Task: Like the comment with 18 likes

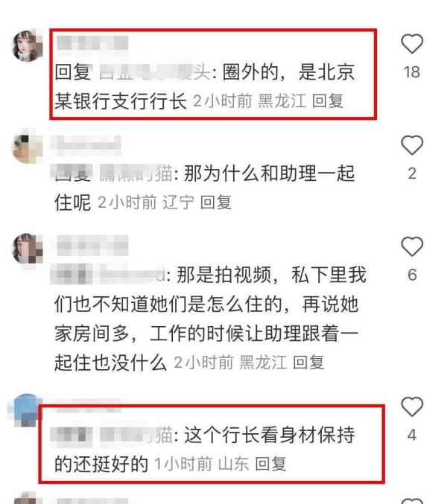Action: (x=412, y=43)
